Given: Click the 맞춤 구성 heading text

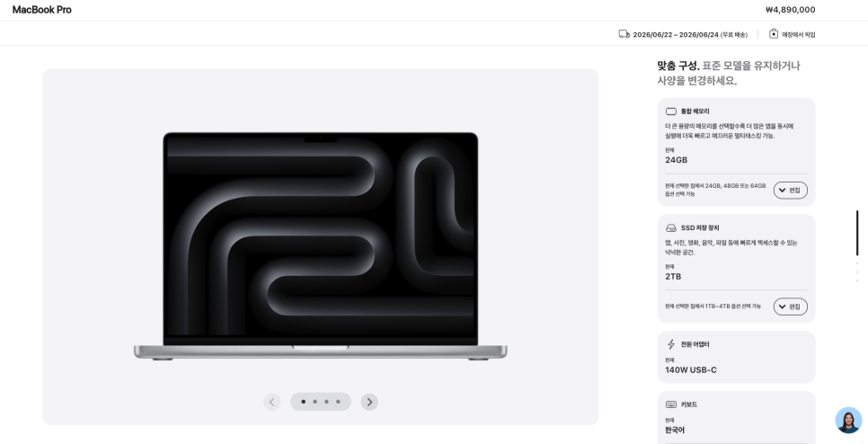Looking at the screenshot, I should tap(678, 66).
